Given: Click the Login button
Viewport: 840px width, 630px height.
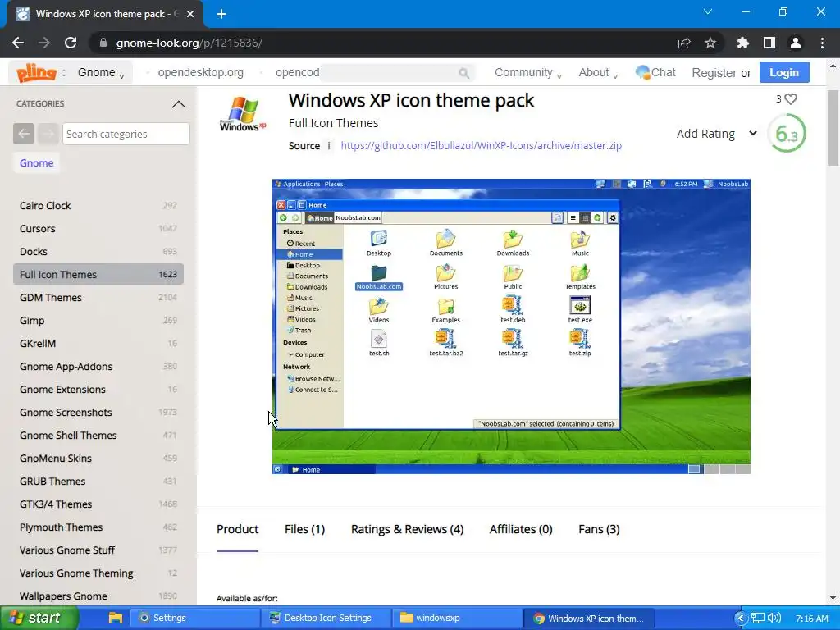Looking at the screenshot, I should pyautogui.click(x=783, y=72).
